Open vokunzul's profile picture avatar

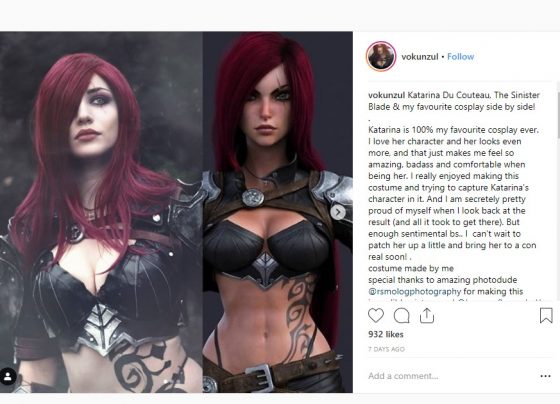(x=381, y=56)
